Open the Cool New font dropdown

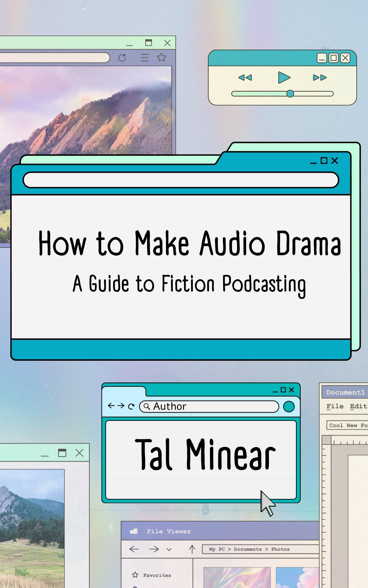click(347, 425)
